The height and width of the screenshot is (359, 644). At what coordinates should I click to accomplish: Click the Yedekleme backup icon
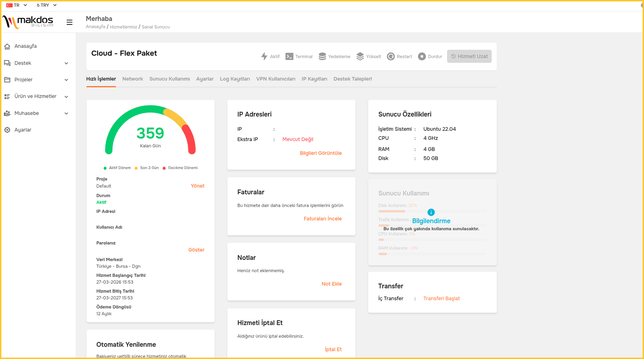point(322,56)
